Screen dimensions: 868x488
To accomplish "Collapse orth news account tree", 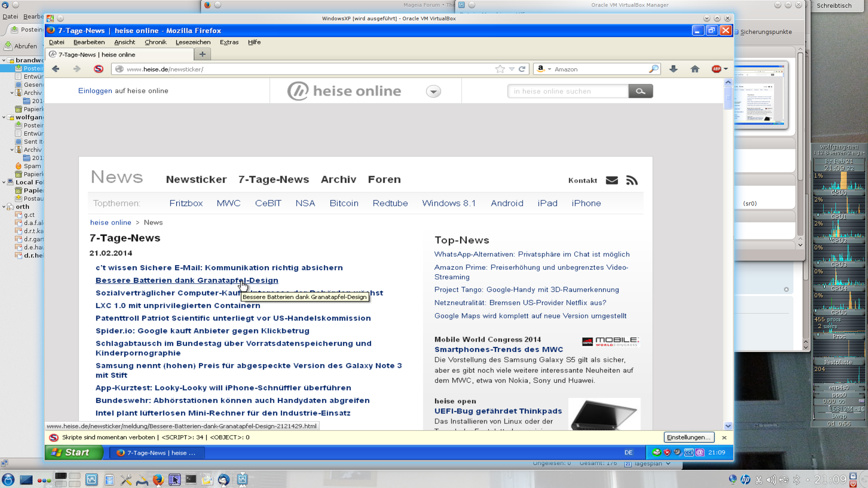I will [x=4, y=206].
